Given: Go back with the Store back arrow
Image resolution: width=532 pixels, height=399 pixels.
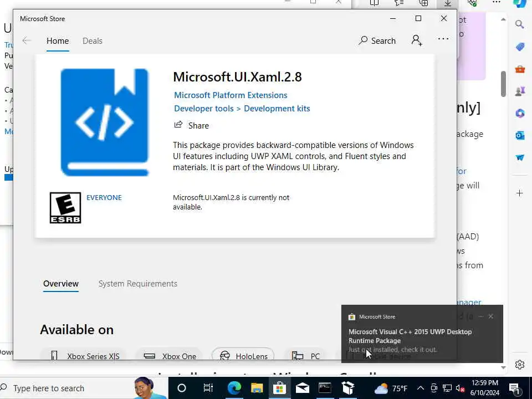Looking at the screenshot, I should point(27,40).
